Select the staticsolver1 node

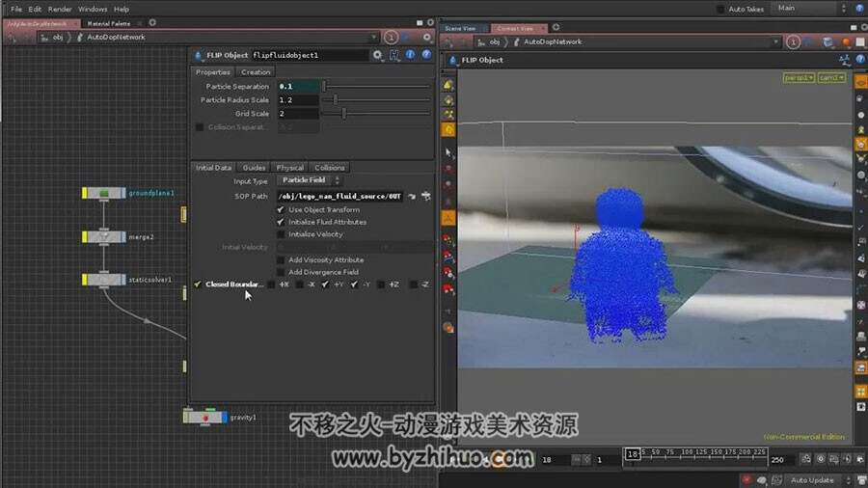[104, 280]
